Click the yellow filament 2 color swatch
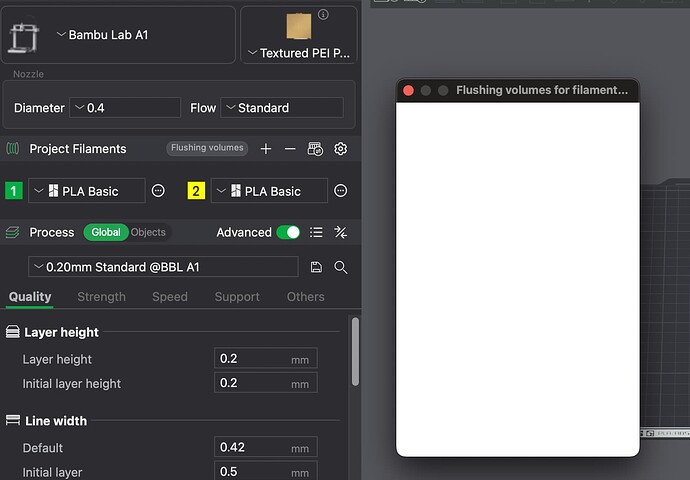Screen dimensions: 690x480 coord(196,191)
